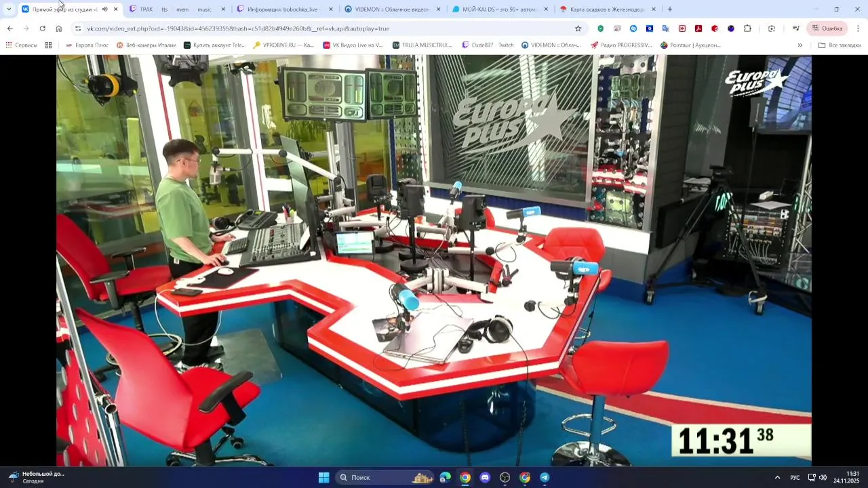Show hidden system tray icons

click(777, 477)
